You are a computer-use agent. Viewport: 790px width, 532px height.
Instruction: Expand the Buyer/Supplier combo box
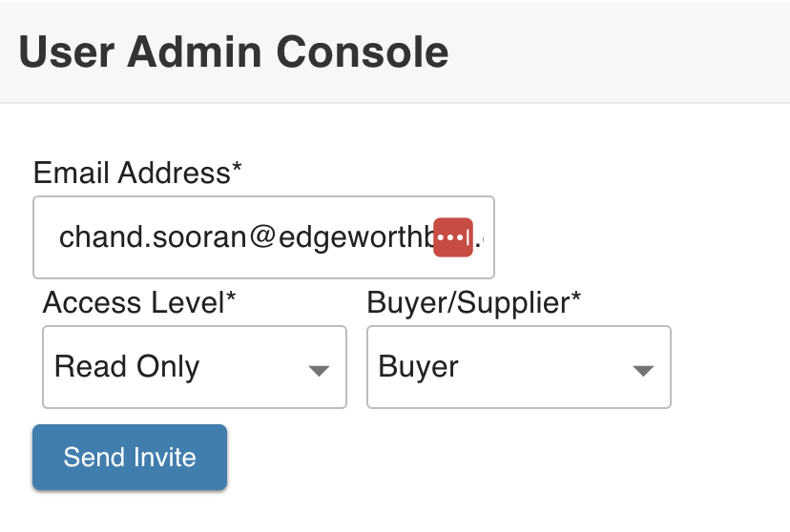point(518,367)
